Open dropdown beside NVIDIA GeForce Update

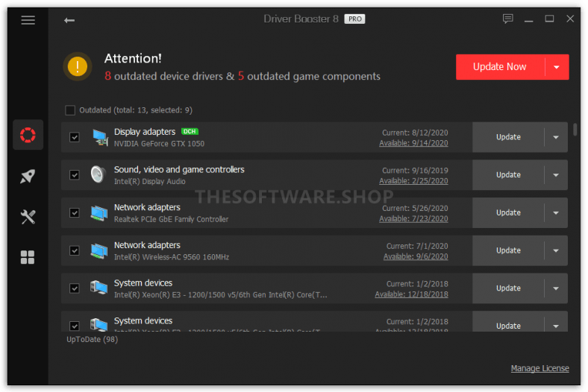click(556, 137)
